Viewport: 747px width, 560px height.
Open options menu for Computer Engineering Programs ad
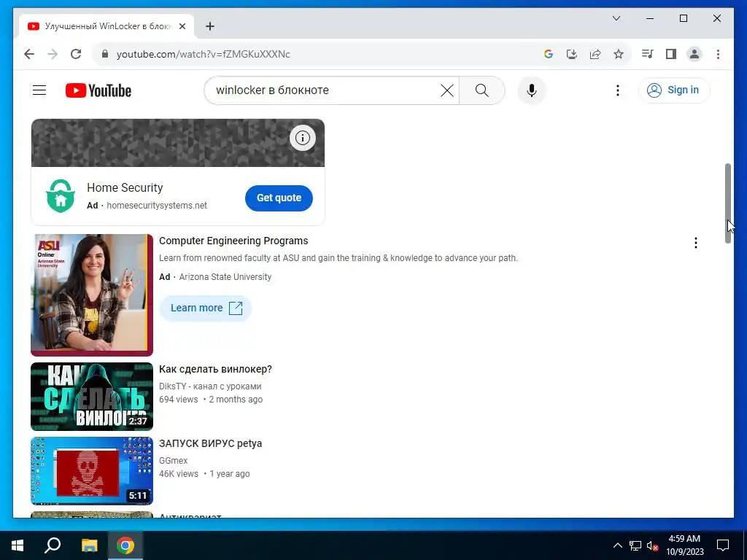point(695,243)
